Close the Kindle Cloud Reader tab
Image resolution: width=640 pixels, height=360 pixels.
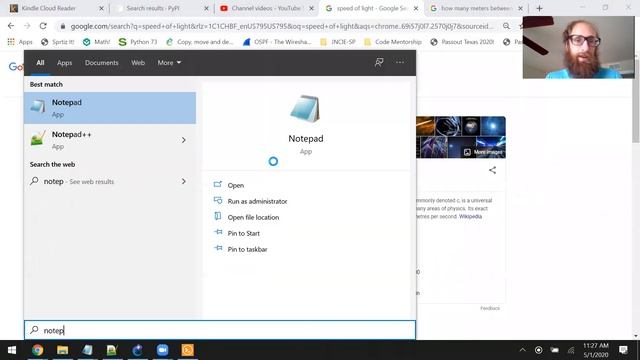101,8
